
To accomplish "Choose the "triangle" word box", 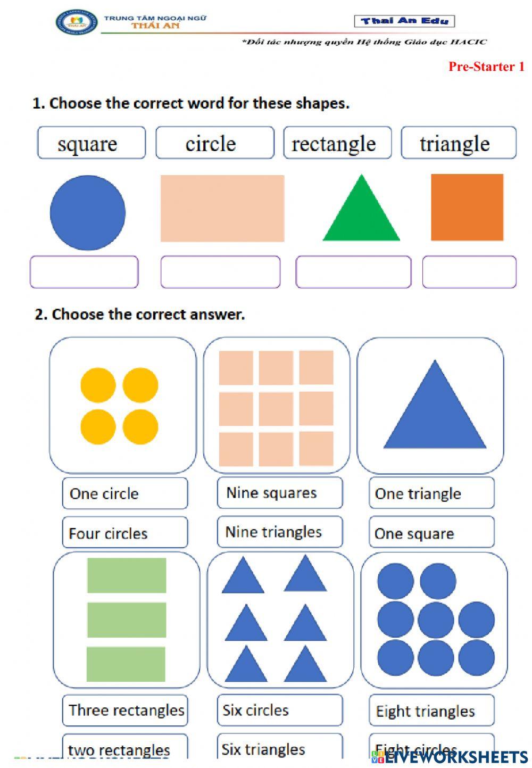I will tap(458, 143).
